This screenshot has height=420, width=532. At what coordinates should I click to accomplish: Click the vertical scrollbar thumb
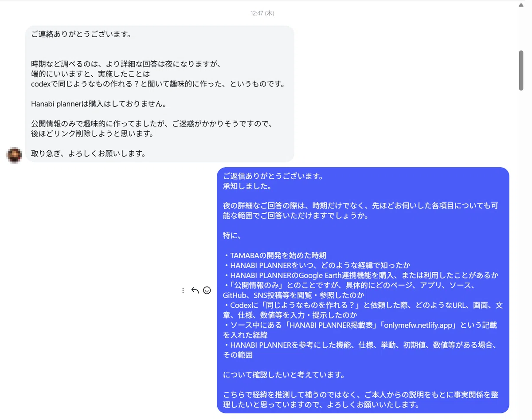click(521, 70)
